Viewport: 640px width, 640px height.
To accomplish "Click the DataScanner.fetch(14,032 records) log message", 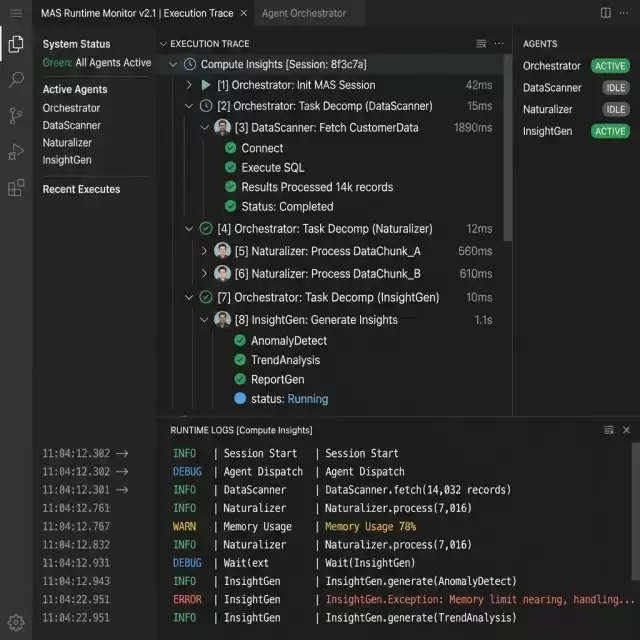I will tap(418, 490).
